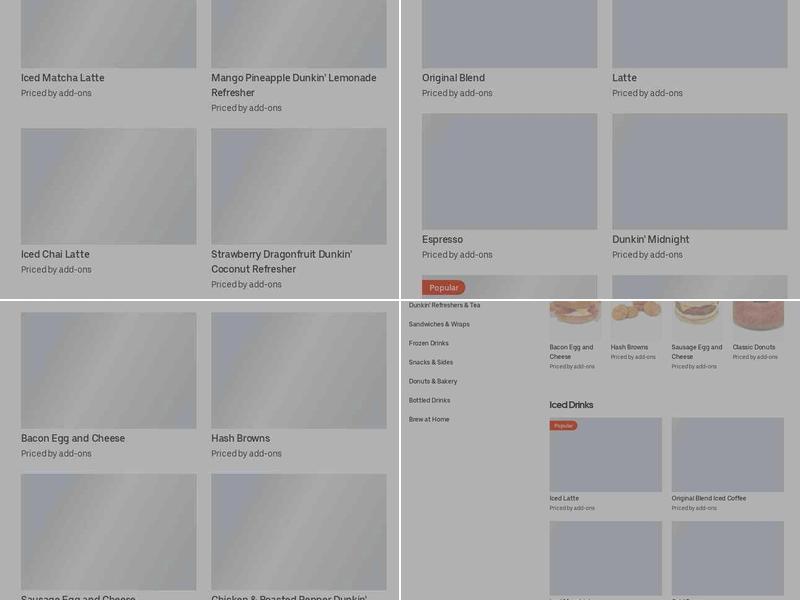Jump to Snacks & Sides category

pos(431,362)
